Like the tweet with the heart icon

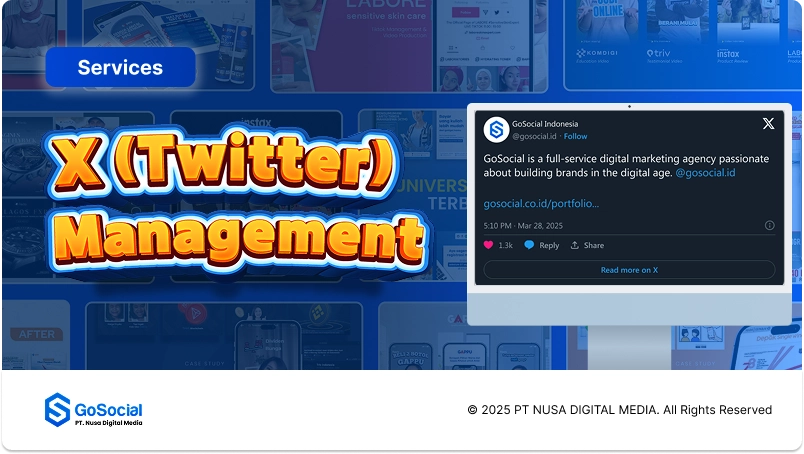(x=489, y=245)
